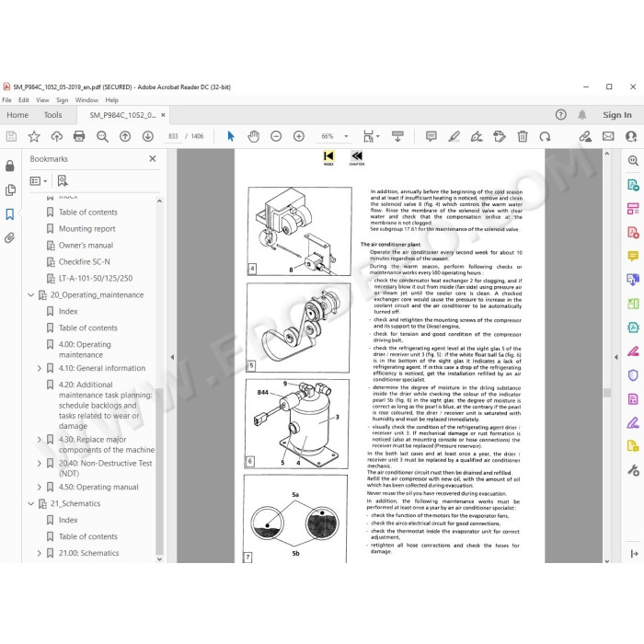Select the Hand pan tool
Screen dimensions: 644x644
pos(253,136)
